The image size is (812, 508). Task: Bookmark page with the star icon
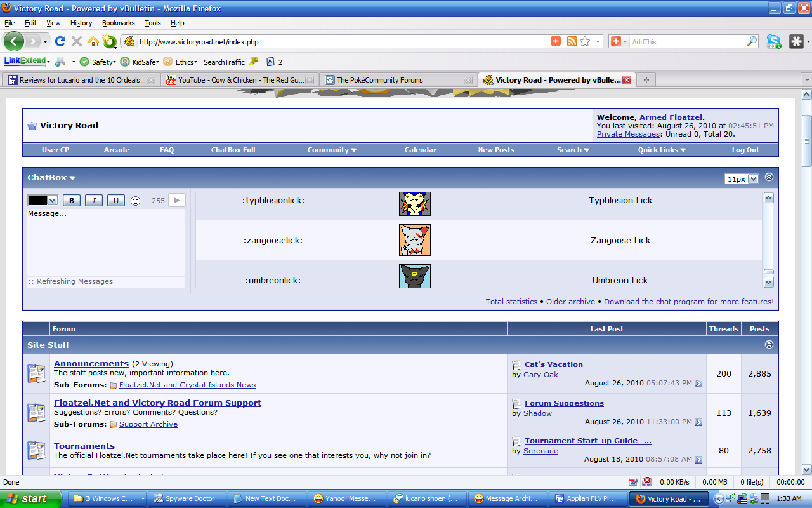point(585,41)
